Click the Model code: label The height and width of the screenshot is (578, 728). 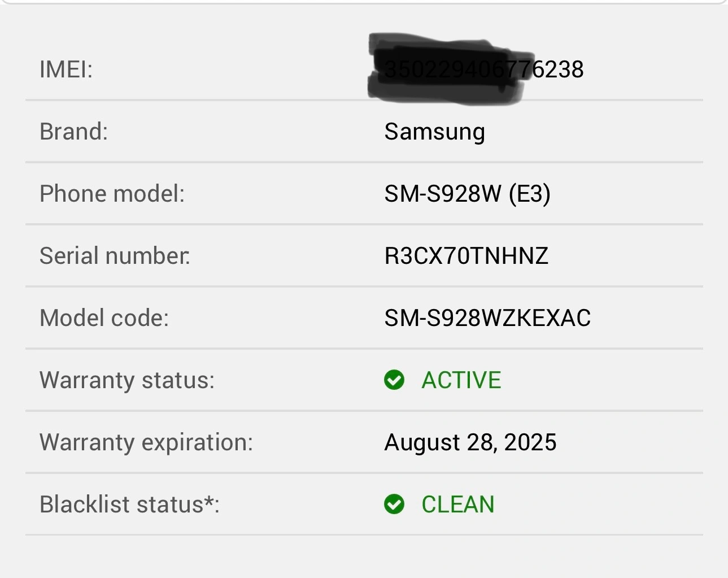point(104,318)
